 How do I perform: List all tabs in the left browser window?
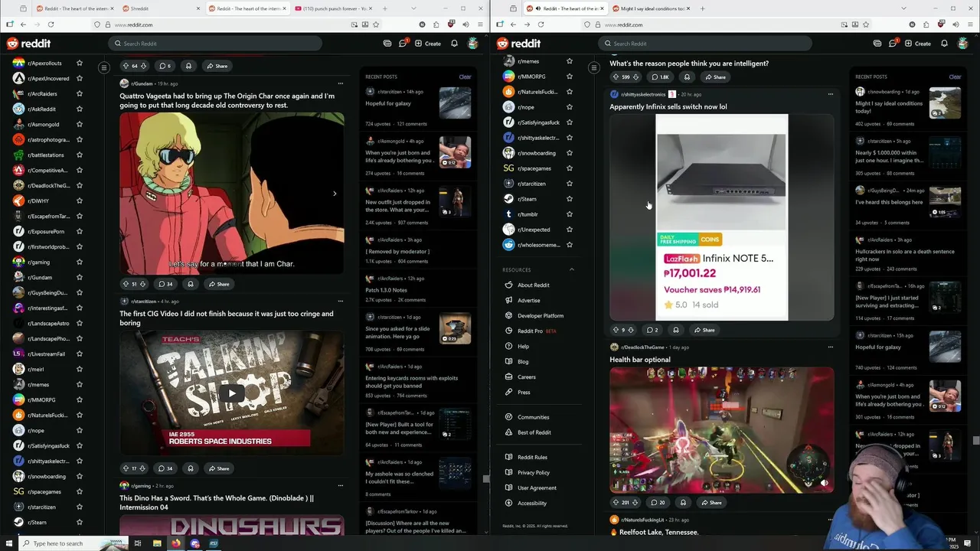coord(413,8)
